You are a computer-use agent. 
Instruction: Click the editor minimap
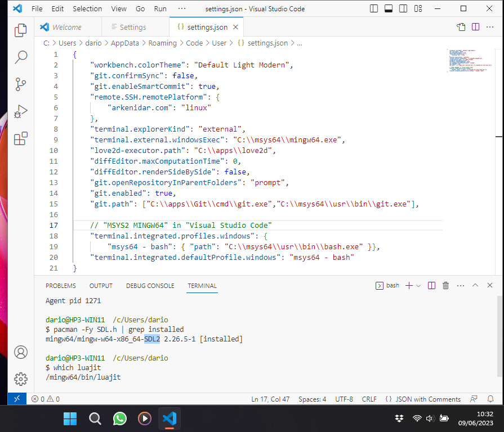[470, 61]
